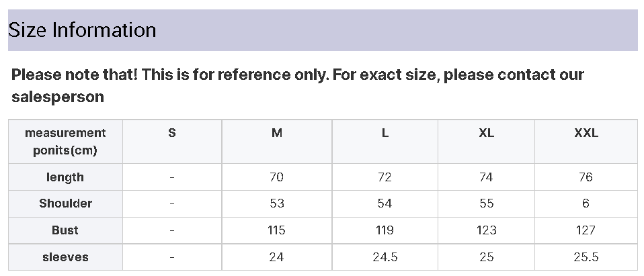Click the Size Information heading
This screenshot has width=644, height=276.
82,30
